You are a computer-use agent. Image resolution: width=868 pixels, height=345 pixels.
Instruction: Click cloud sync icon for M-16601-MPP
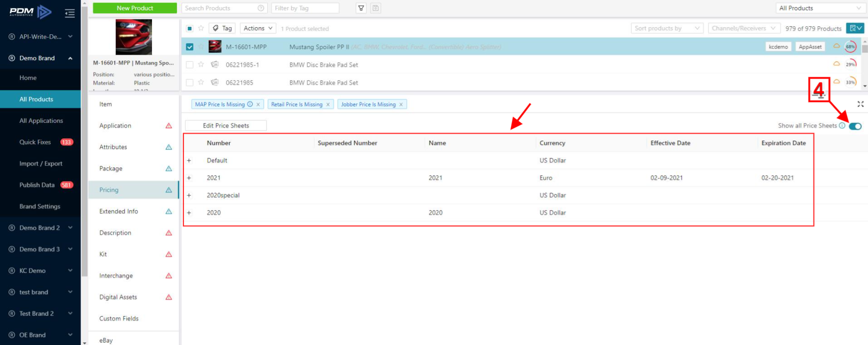pyautogui.click(x=836, y=46)
